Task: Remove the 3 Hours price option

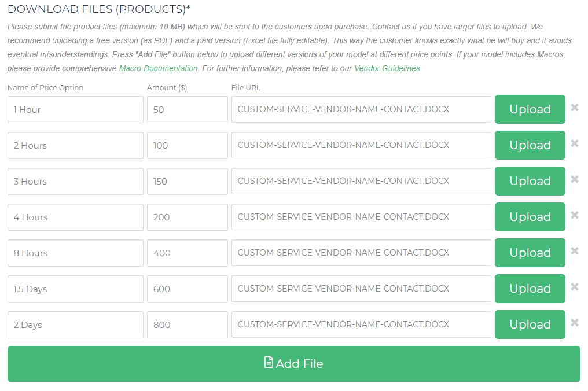Action: 575,179
